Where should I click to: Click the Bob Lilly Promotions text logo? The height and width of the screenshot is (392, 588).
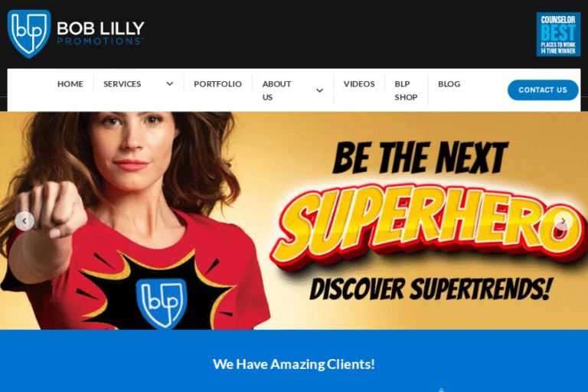[x=100, y=33]
